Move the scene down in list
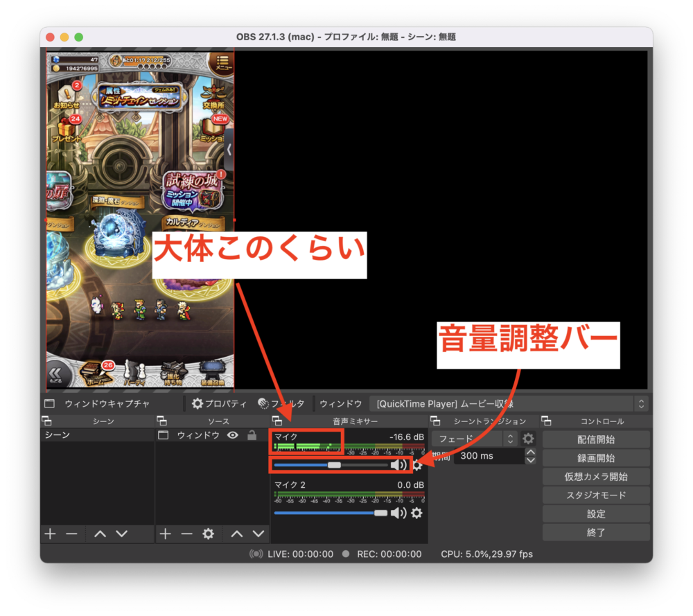 coord(121,534)
